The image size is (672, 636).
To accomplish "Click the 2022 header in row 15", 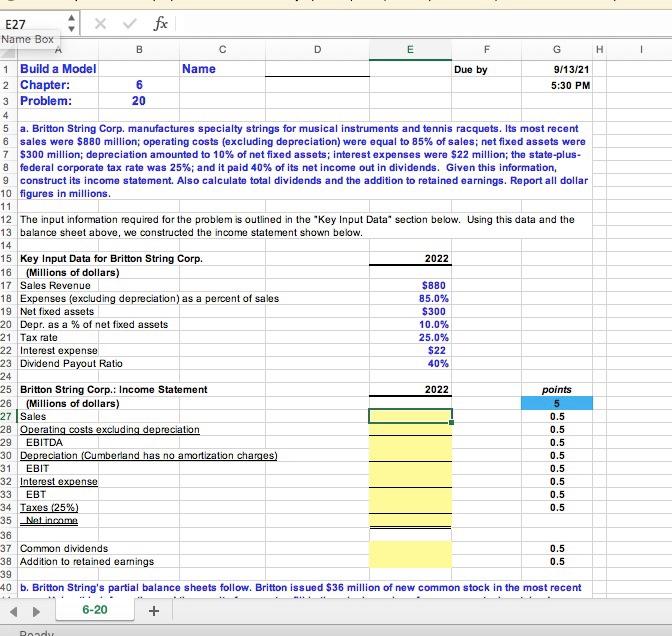I will pos(437,259).
